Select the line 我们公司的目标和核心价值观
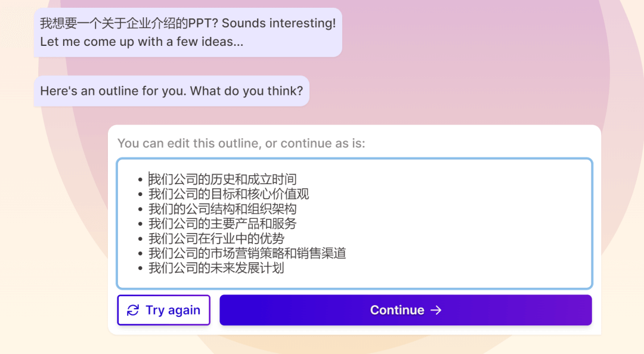Image resolution: width=644 pixels, height=354 pixels. (x=228, y=194)
